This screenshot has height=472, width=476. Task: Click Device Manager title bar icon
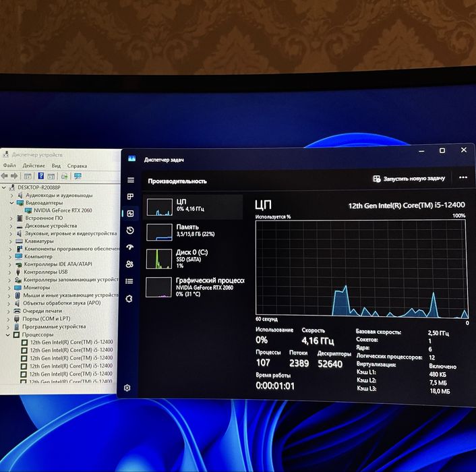point(6,154)
